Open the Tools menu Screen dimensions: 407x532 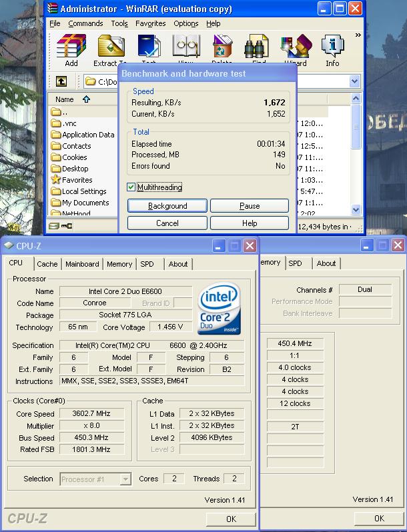pyautogui.click(x=119, y=23)
